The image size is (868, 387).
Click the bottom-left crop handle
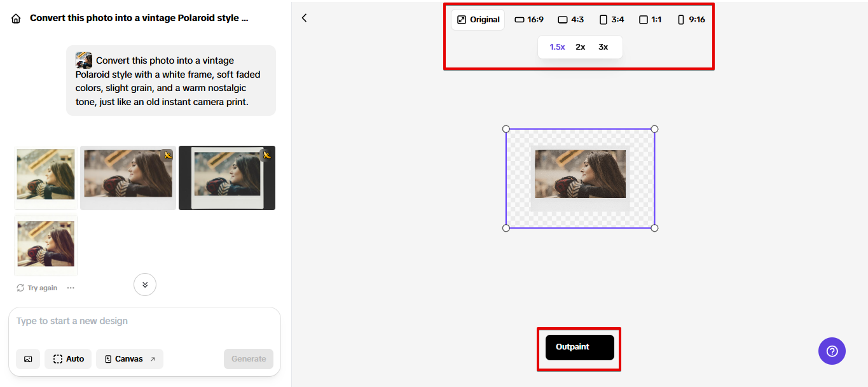506,228
